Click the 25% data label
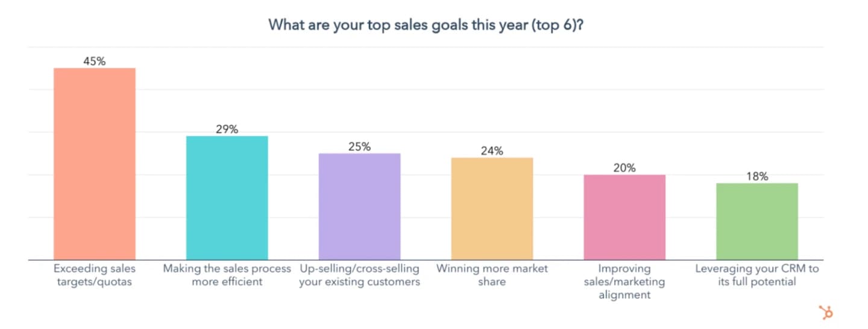Viewport: 868px width, 329px height. coord(359,146)
